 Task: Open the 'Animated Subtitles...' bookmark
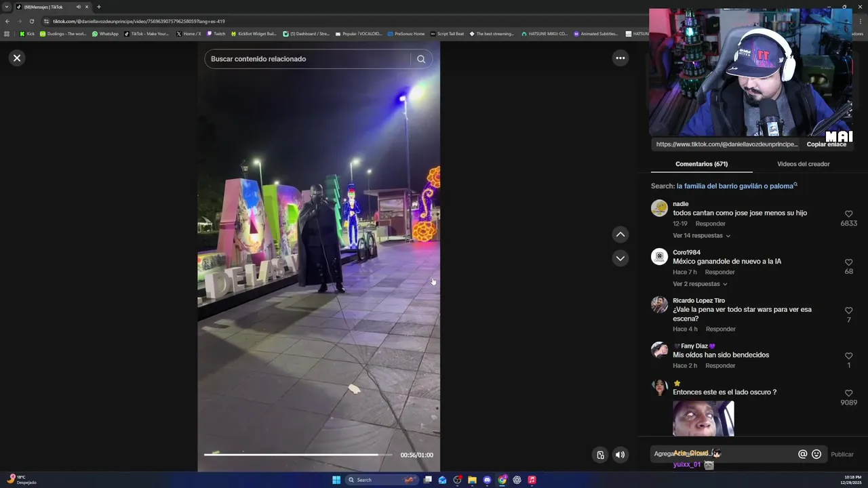click(595, 34)
